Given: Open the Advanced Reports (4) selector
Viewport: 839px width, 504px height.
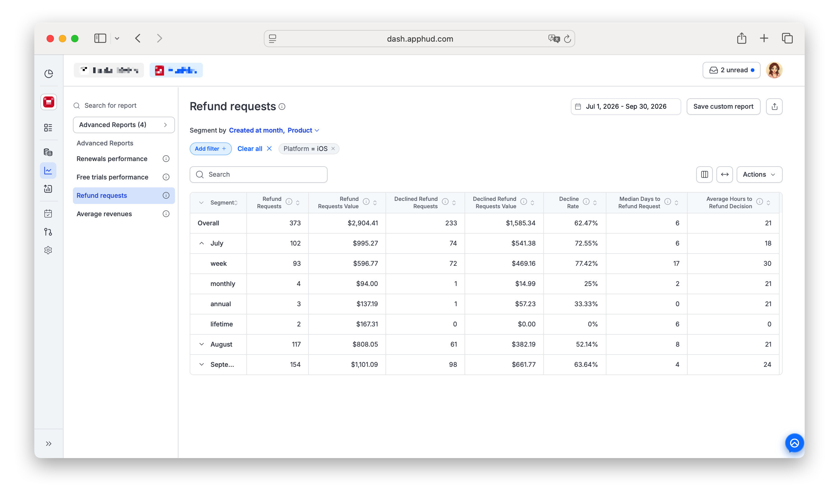Looking at the screenshot, I should point(124,125).
